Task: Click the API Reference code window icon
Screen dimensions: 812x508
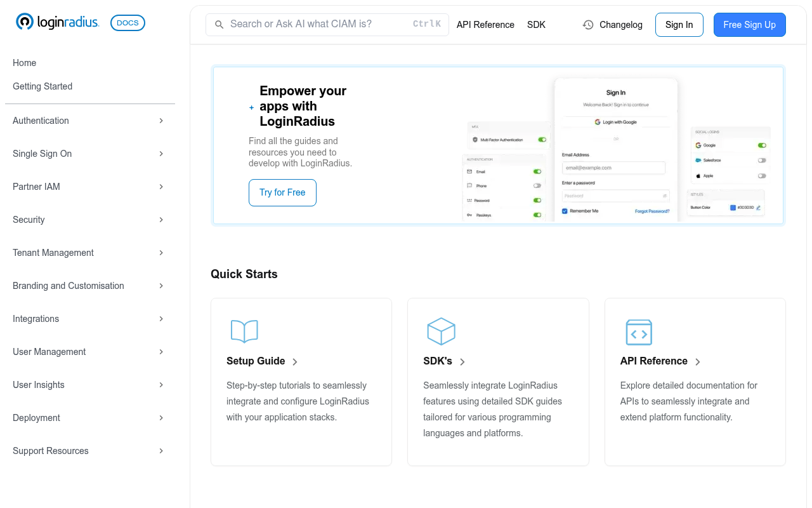Action: click(x=639, y=332)
